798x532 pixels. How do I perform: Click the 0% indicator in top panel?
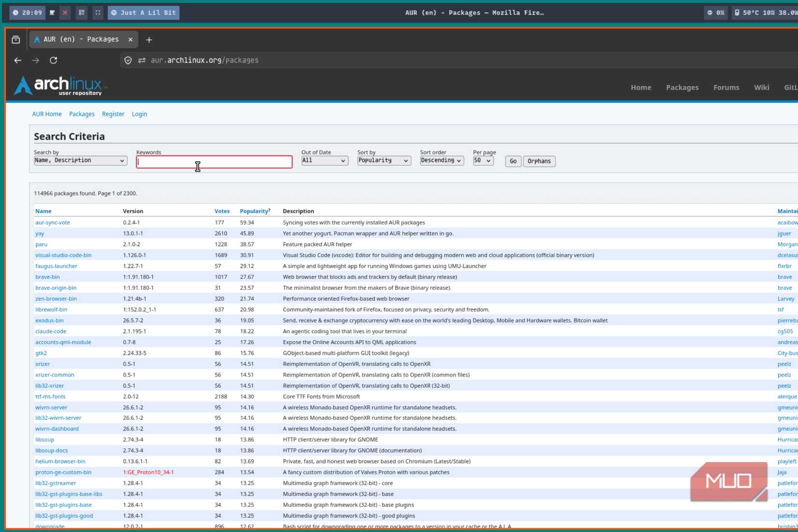coord(716,13)
